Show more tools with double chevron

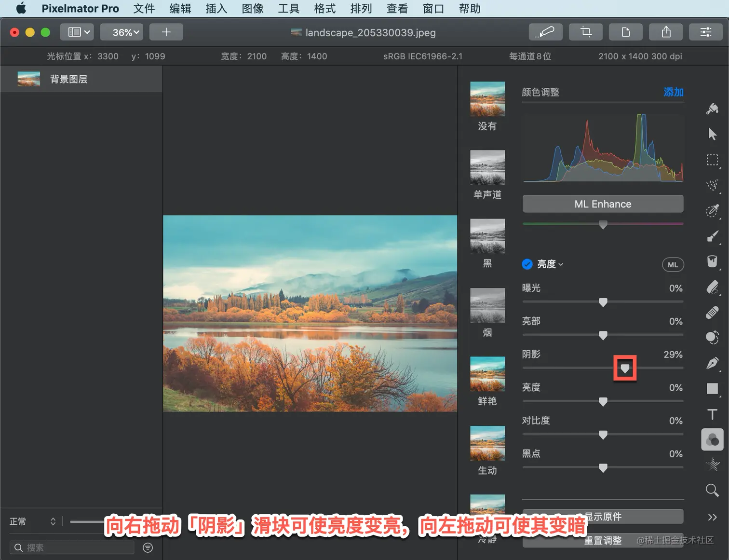pyautogui.click(x=712, y=517)
